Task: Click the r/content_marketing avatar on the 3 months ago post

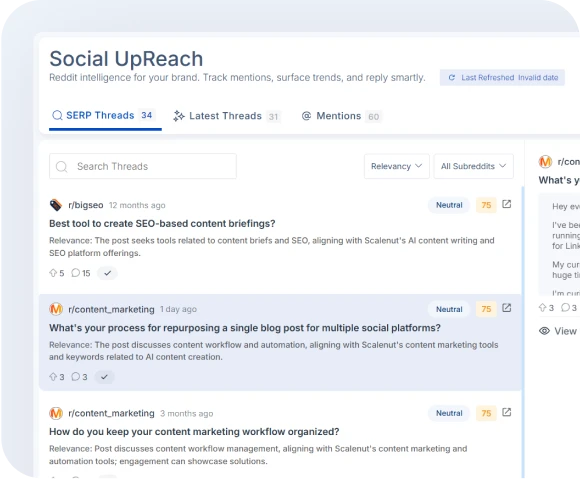Action: click(56, 413)
